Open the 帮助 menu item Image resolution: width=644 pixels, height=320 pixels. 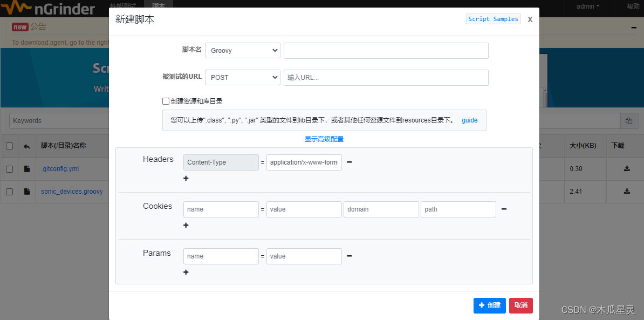tap(633, 6)
